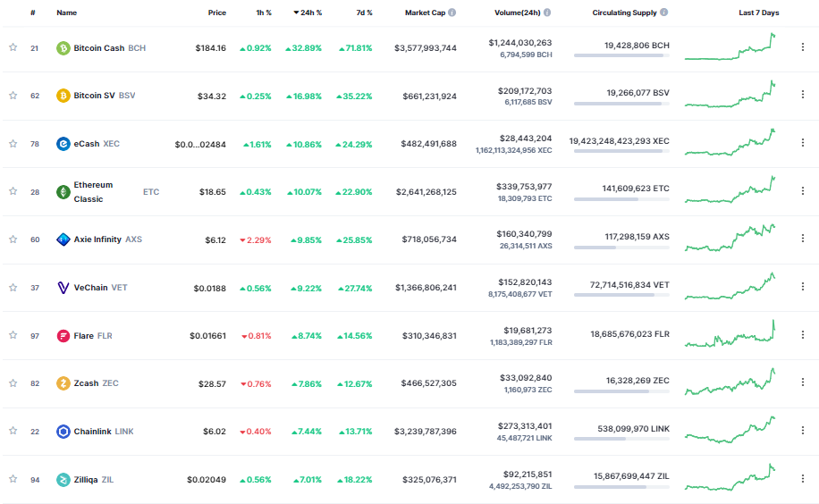This screenshot has width=819, height=504.
Task: Open Chainlink row options menu
Action: point(803,431)
